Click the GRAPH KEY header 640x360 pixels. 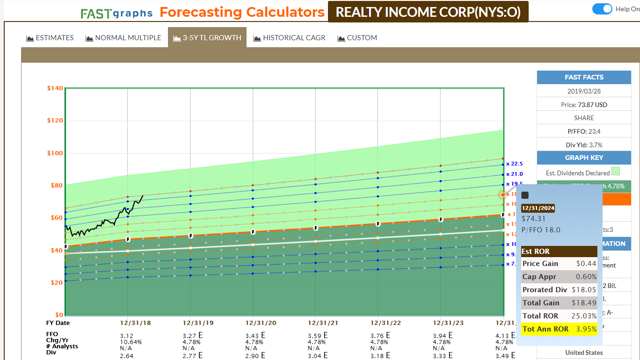coord(584,158)
